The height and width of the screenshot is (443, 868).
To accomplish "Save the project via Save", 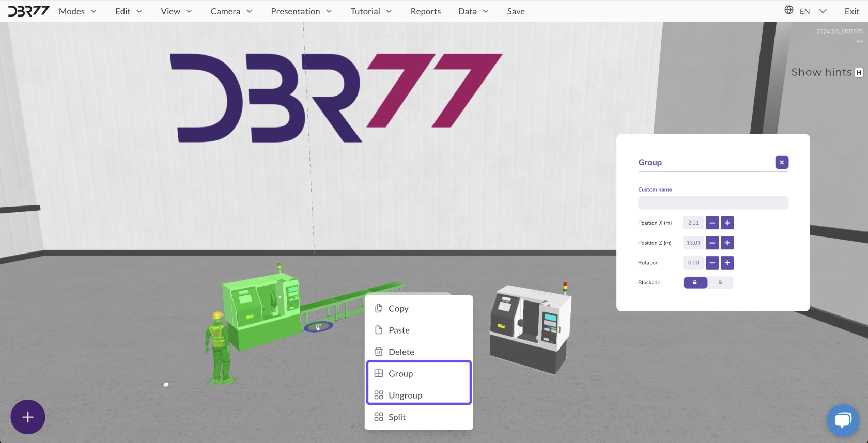I will (516, 11).
